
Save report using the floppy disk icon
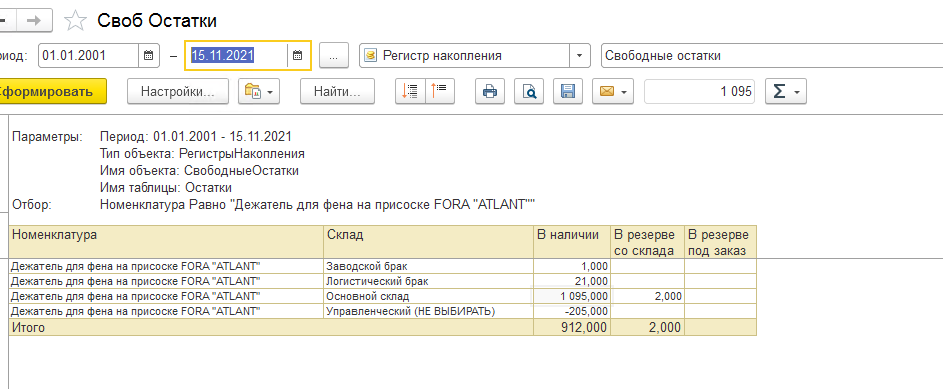tap(568, 91)
